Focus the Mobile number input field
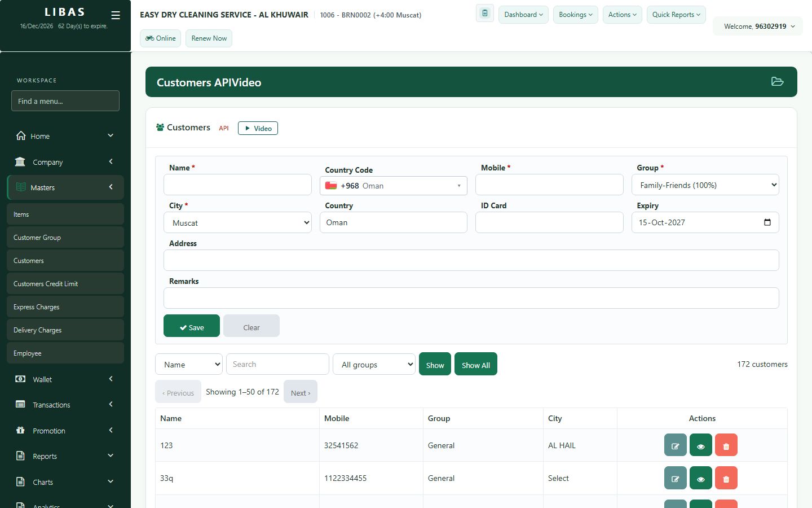Screen dimensions: 812x508 (549, 185)
